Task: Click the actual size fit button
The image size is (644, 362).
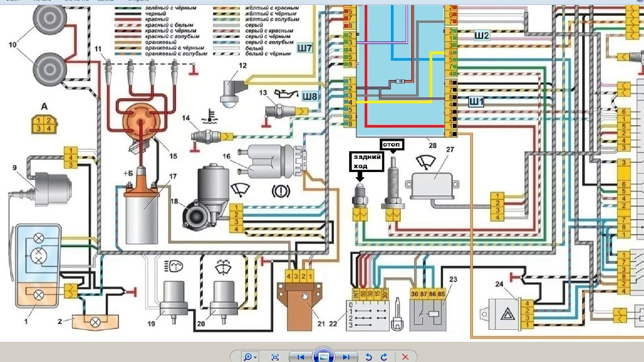Action: click(275, 357)
